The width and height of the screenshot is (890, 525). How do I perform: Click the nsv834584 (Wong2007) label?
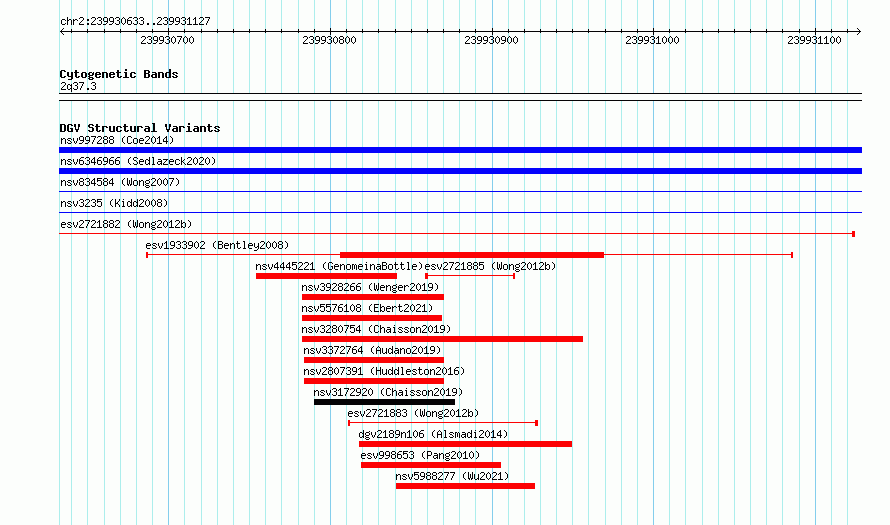120,182
